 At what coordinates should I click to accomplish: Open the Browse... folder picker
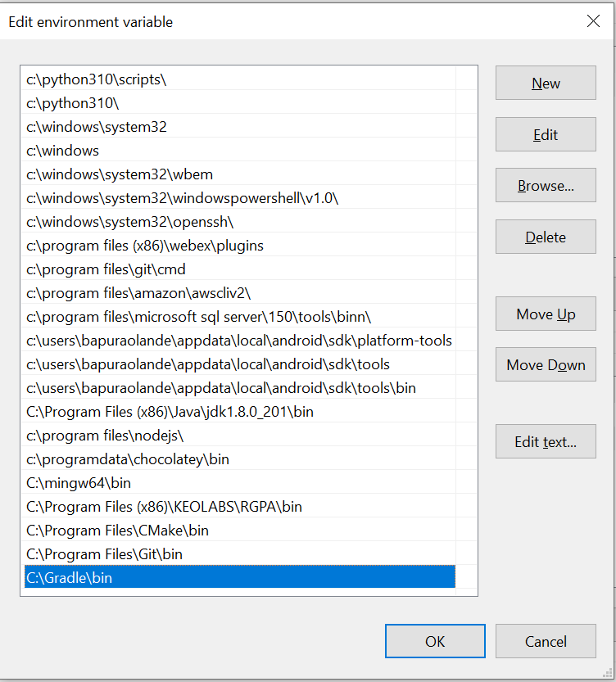tap(546, 185)
